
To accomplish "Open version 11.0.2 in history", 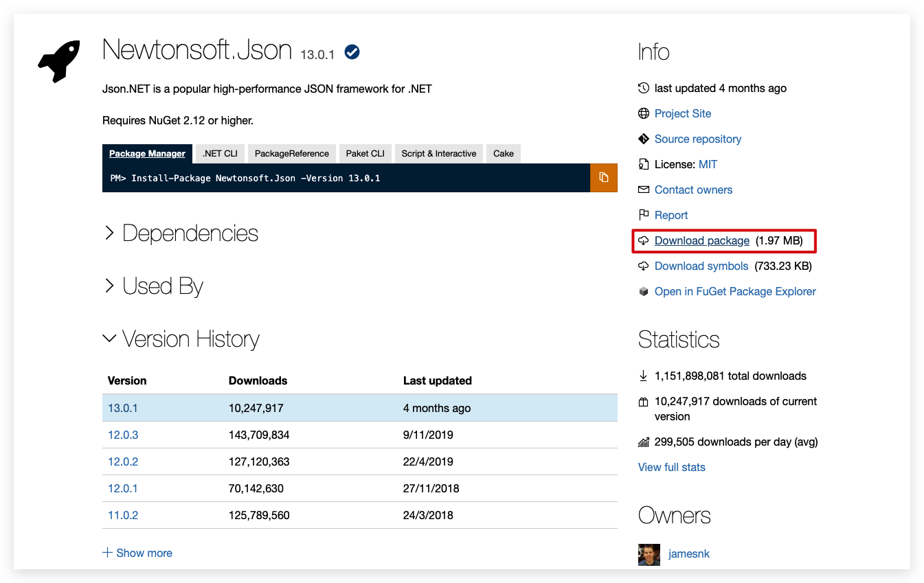I will point(123,515).
